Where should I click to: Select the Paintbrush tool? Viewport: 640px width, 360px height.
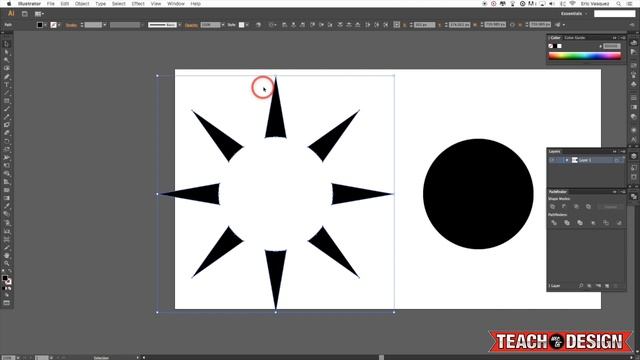tap(7, 109)
